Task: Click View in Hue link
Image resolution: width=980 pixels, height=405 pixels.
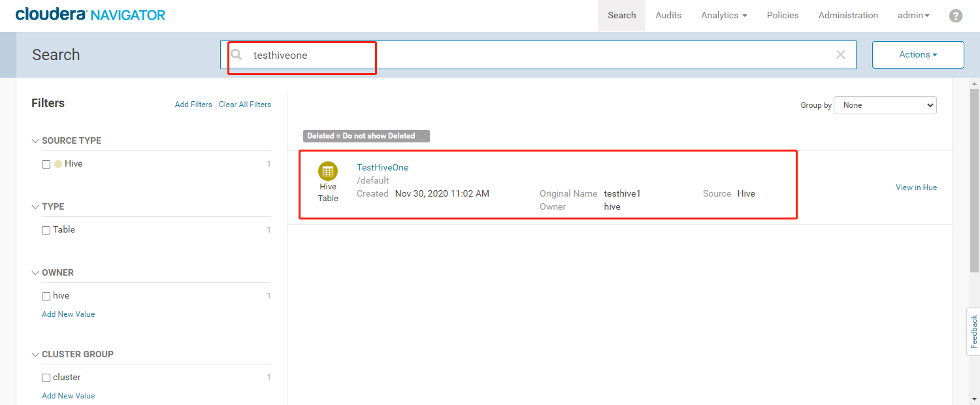Action: point(916,187)
